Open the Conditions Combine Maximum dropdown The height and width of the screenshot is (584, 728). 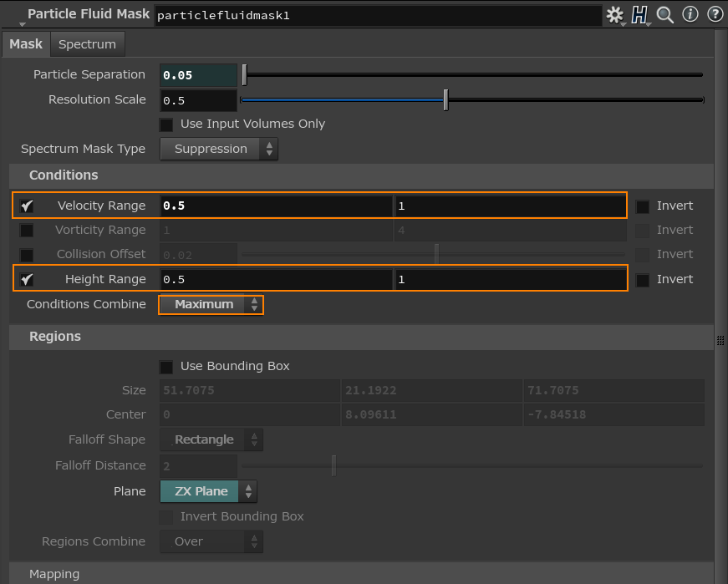click(x=211, y=305)
